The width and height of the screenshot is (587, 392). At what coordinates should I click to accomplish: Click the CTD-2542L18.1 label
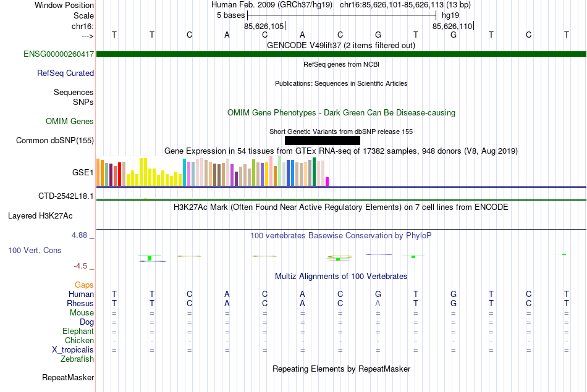point(66,196)
